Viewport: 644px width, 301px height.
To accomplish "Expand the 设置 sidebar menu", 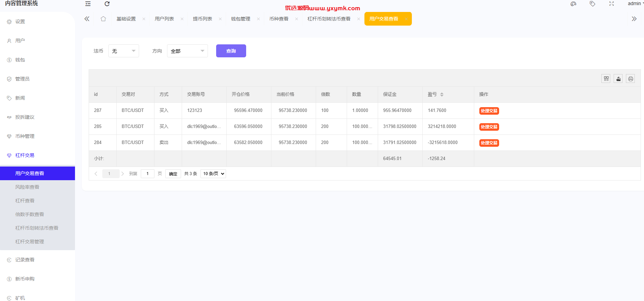I will tap(38, 21).
